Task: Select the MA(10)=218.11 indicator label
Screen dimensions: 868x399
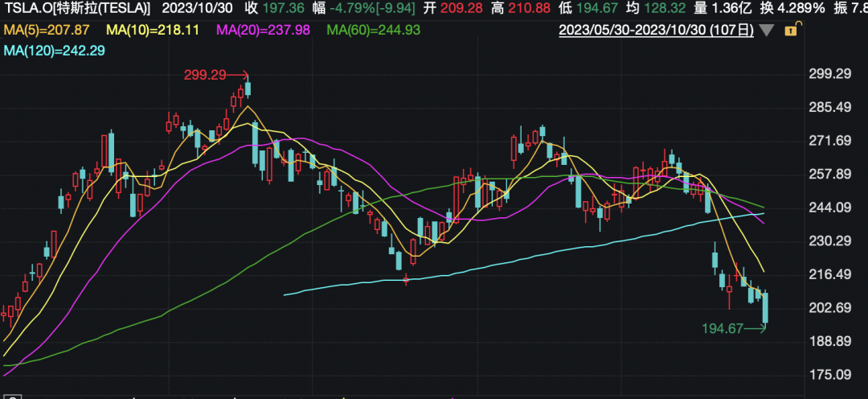Action: tap(154, 31)
